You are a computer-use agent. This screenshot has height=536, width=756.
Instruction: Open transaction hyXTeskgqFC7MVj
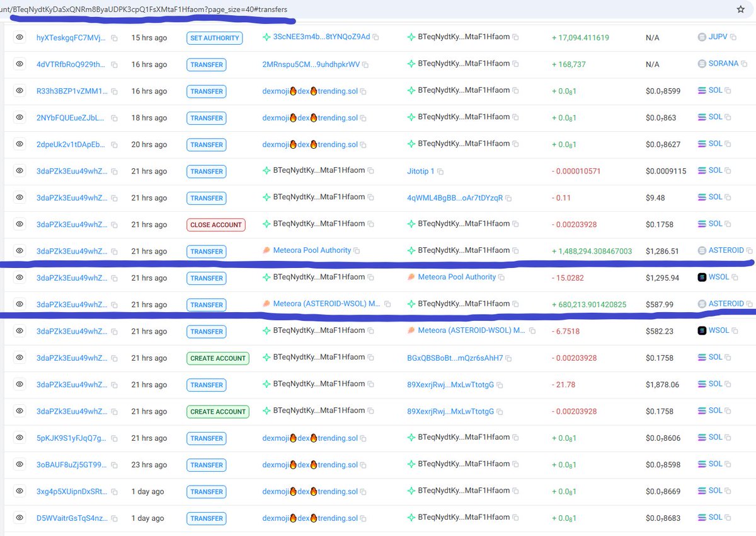coord(71,38)
